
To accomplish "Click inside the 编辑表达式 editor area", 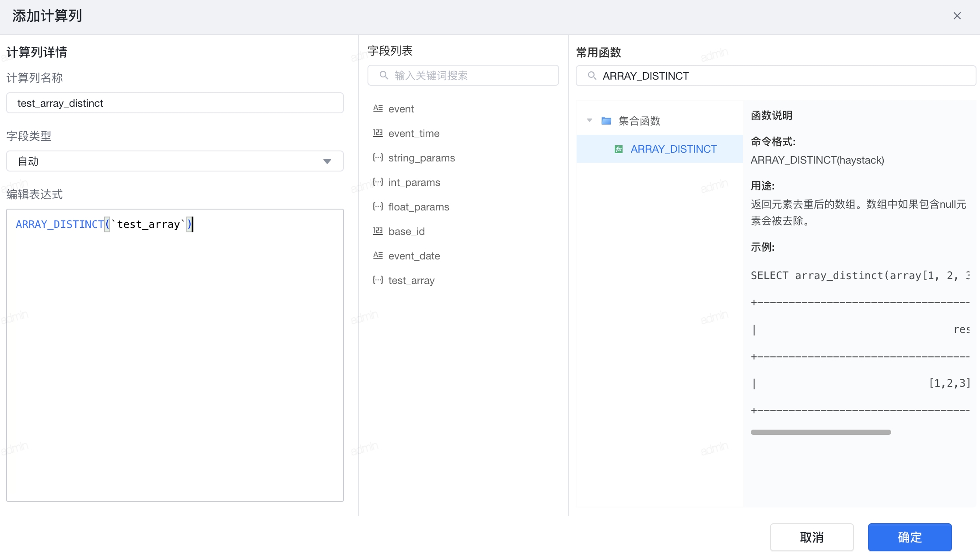I will pyautogui.click(x=175, y=355).
